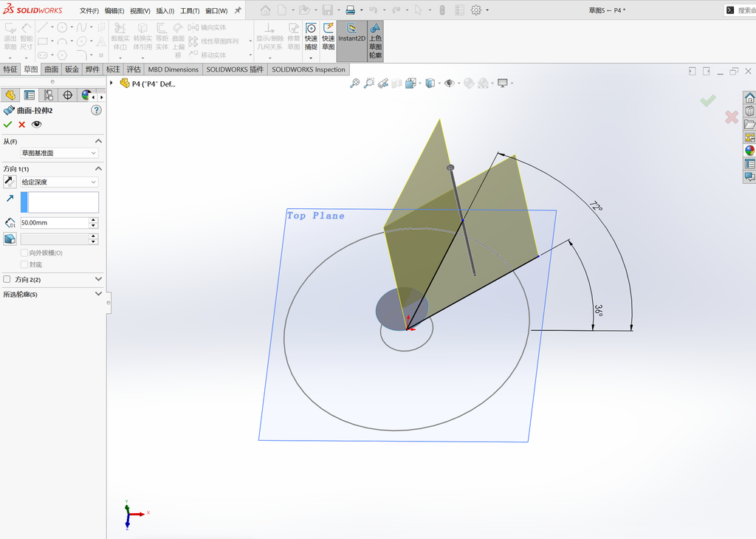Screen dimensions: 756x539
Task: Expand the 方向 2 section
Action: [x=98, y=279]
